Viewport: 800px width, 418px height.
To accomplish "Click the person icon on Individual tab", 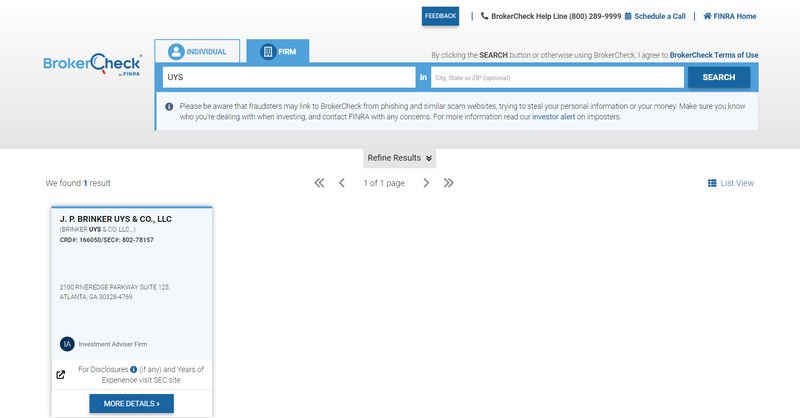I will pyautogui.click(x=176, y=52).
